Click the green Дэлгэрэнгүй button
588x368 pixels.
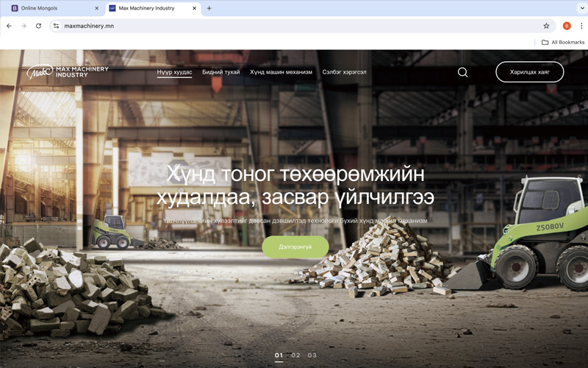point(295,247)
